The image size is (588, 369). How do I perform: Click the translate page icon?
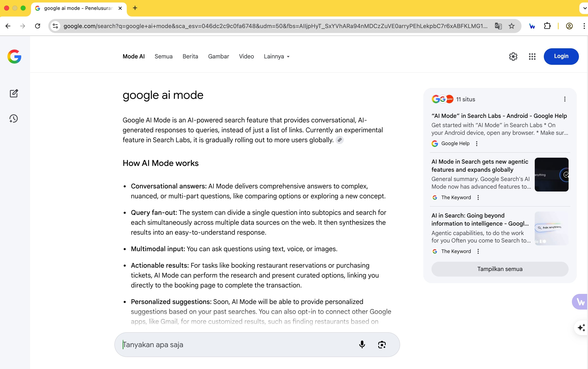pyautogui.click(x=498, y=26)
